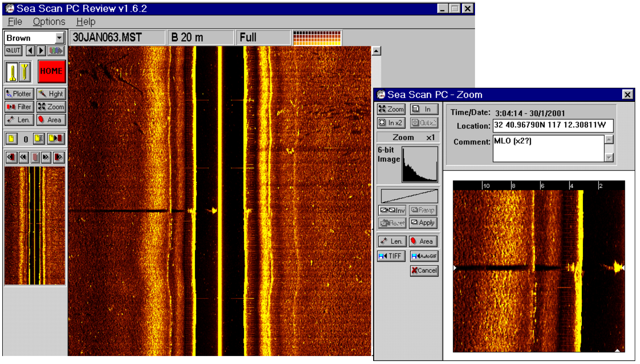Screen dimensions: 640x364
Task: Click the main sonar scroll up arrow
Action: (x=376, y=51)
